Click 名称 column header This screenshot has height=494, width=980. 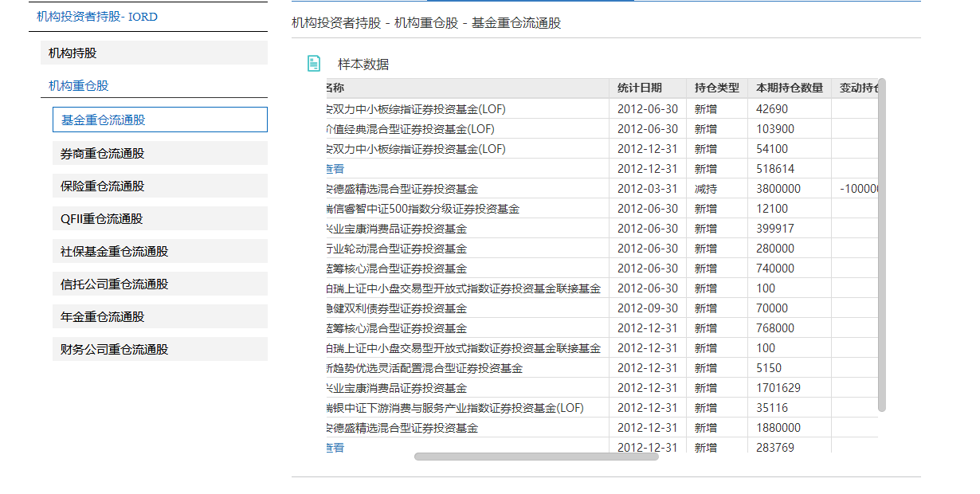click(335, 88)
